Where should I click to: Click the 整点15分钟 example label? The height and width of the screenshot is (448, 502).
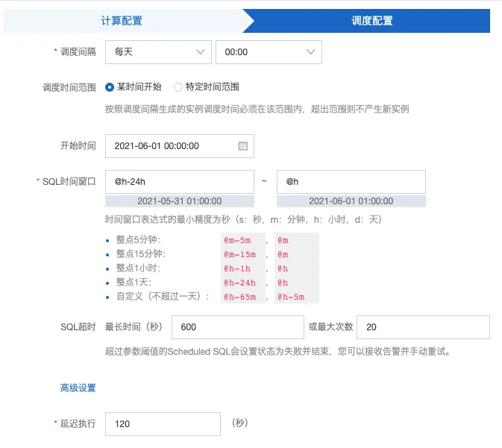click(140, 254)
